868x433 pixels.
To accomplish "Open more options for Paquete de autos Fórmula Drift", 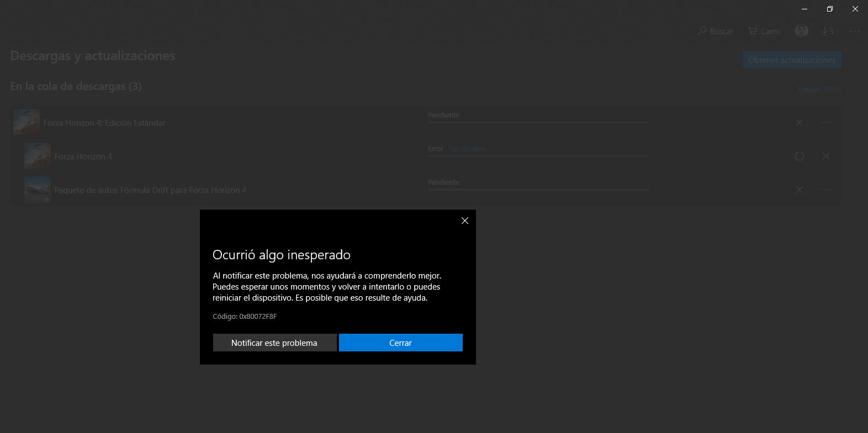I will pyautogui.click(x=826, y=190).
